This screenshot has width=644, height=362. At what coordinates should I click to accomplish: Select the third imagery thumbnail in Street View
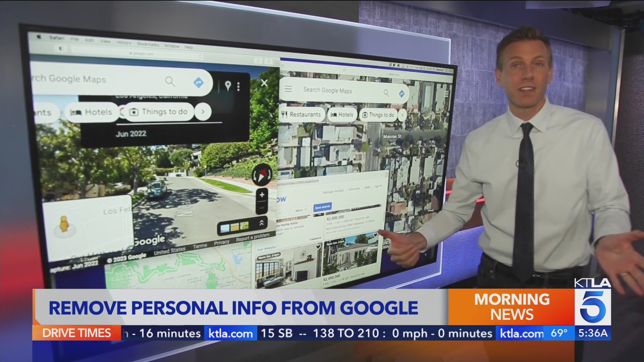244,226
